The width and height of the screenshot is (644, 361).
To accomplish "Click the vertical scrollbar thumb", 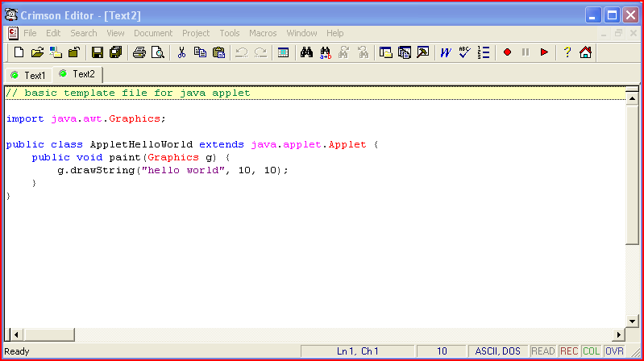I will [x=632, y=175].
